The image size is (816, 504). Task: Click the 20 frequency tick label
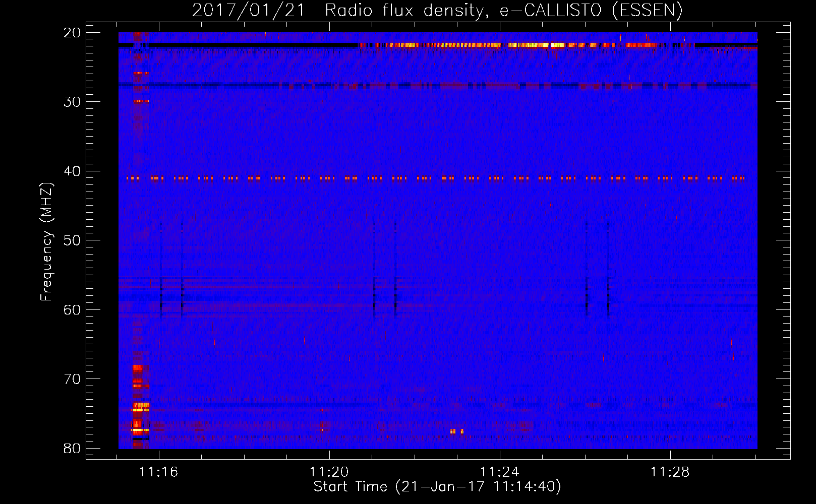tap(73, 33)
